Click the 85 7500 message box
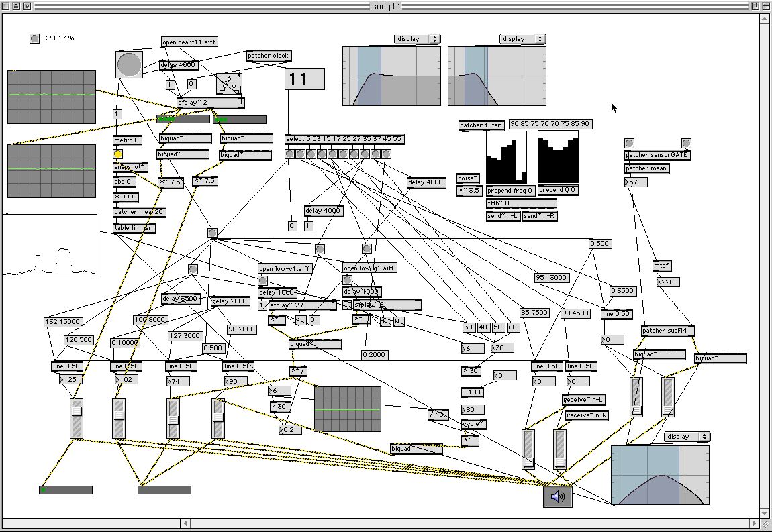The image size is (772, 532). tap(534, 313)
